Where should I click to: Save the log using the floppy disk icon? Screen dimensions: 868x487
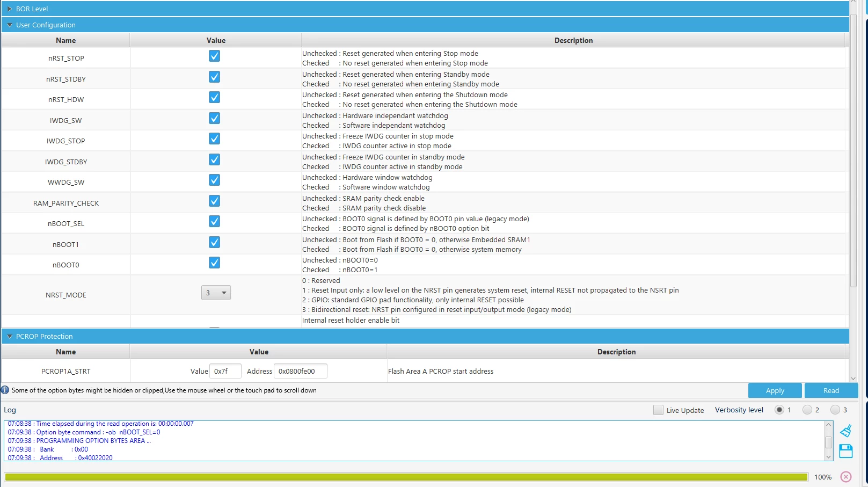(846, 451)
